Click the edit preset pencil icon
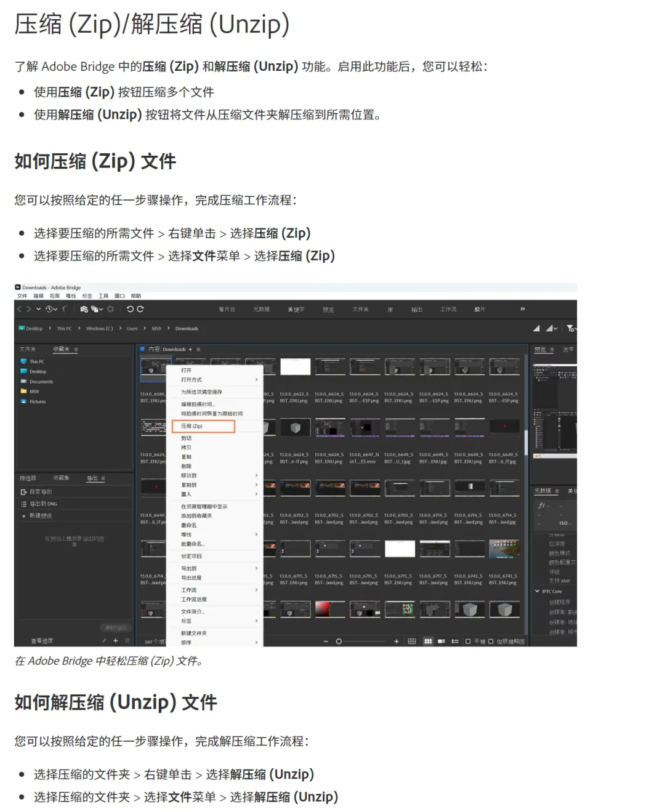 point(104,641)
